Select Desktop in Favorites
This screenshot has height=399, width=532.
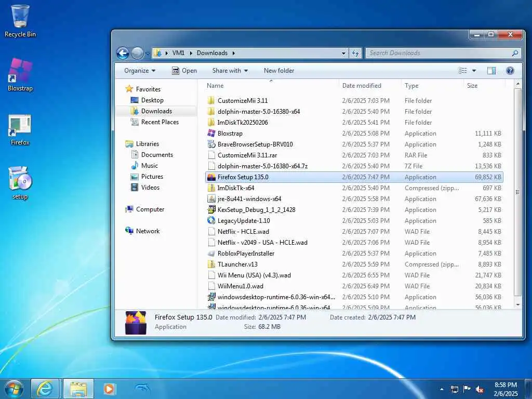click(152, 100)
